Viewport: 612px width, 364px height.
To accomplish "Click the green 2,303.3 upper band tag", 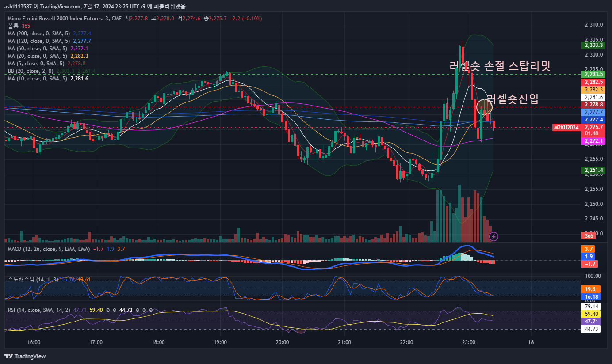I will point(593,45).
